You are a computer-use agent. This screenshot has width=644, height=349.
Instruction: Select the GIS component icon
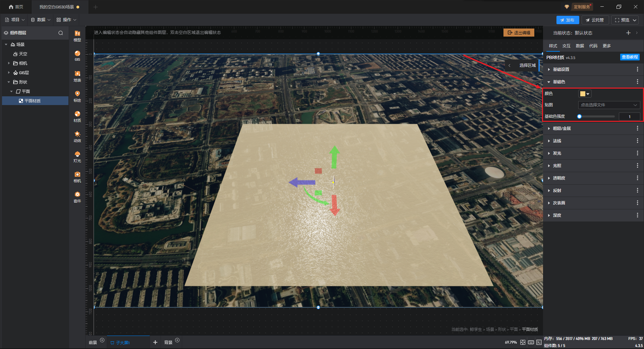[x=77, y=55]
